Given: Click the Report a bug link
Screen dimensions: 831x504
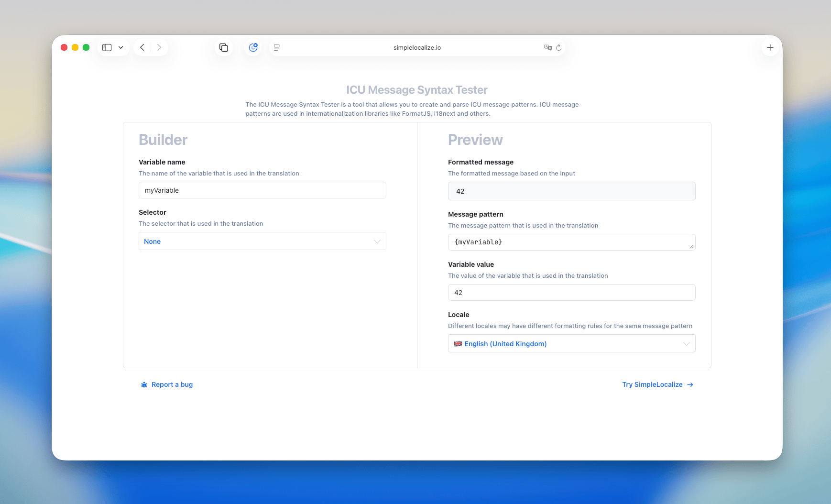Looking at the screenshot, I should pos(172,384).
